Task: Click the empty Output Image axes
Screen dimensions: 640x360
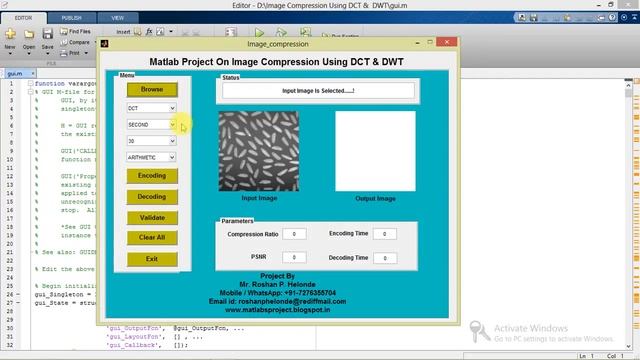Action: (376, 151)
